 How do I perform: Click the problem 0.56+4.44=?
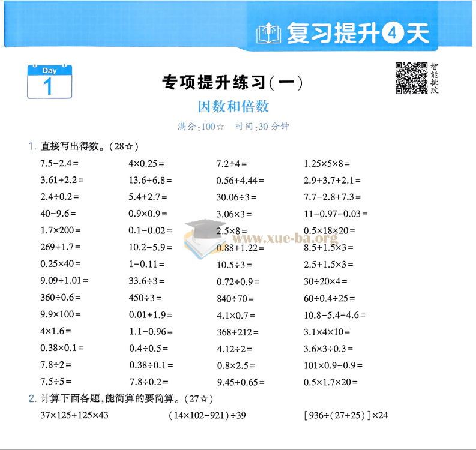(x=240, y=181)
